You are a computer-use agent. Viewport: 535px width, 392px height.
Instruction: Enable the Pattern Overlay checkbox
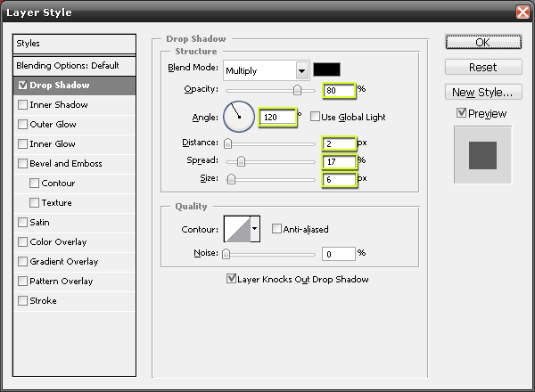[x=22, y=281]
